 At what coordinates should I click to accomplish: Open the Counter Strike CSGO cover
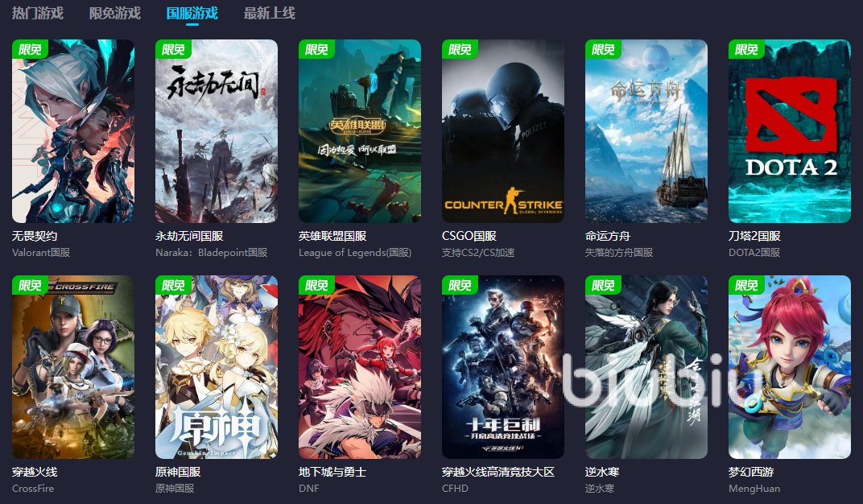click(503, 131)
